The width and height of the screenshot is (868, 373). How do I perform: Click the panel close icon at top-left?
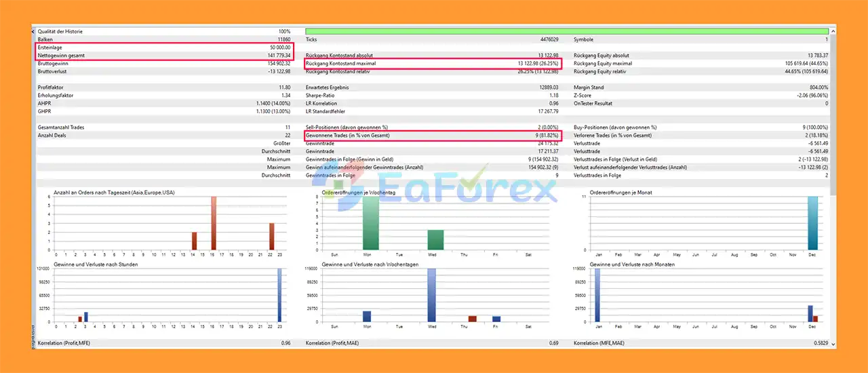[x=34, y=31]
